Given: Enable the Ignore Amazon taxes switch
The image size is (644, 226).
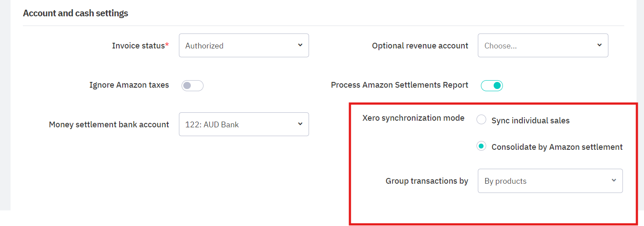Looking at the screenshot, I should 193,85.
